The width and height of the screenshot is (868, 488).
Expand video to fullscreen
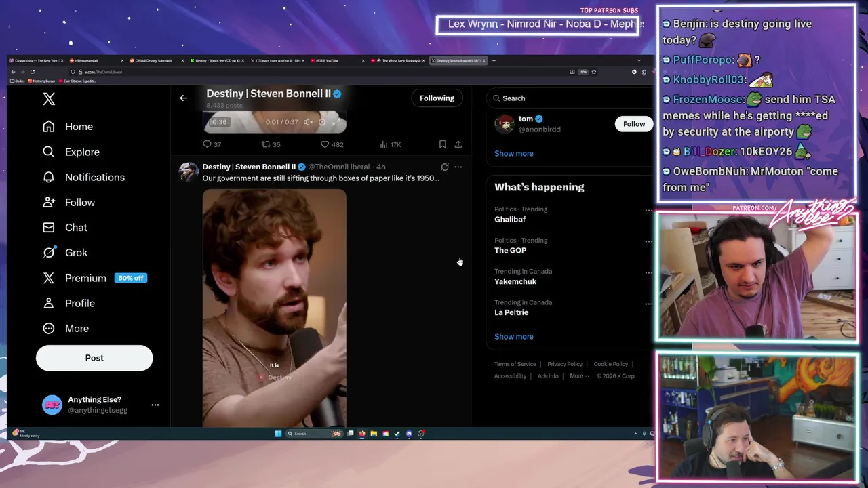coord(336,122)
